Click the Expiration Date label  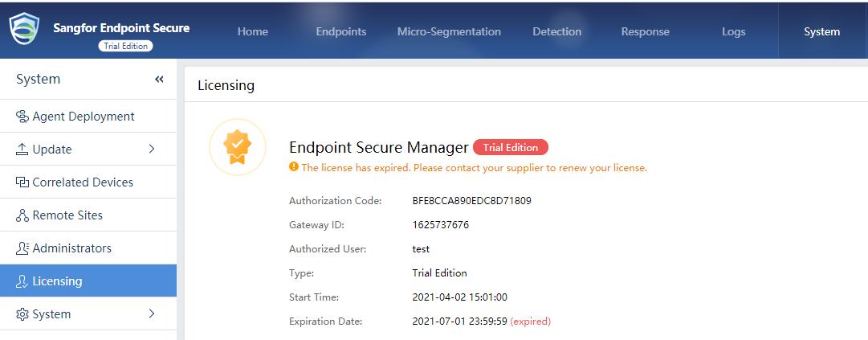pyautogui.click(x=325, y=322)
